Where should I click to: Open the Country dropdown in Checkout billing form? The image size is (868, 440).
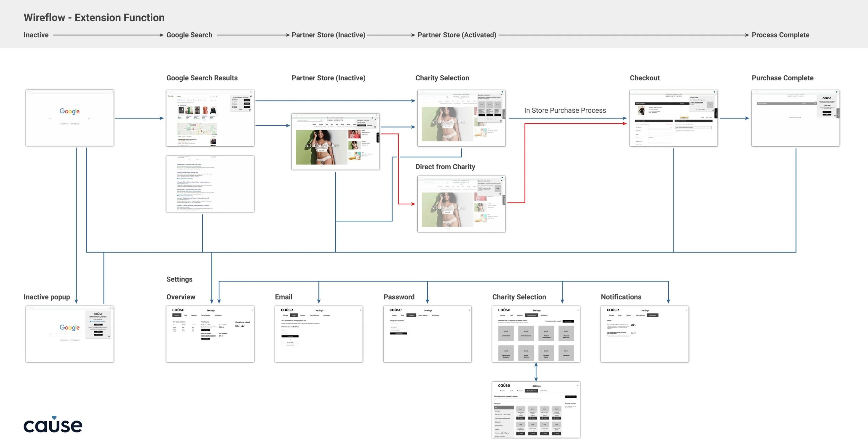coord(660,138)
